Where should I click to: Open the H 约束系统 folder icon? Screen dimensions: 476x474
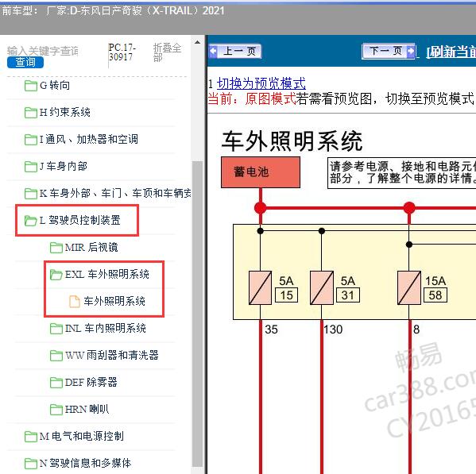click(31, 113)
